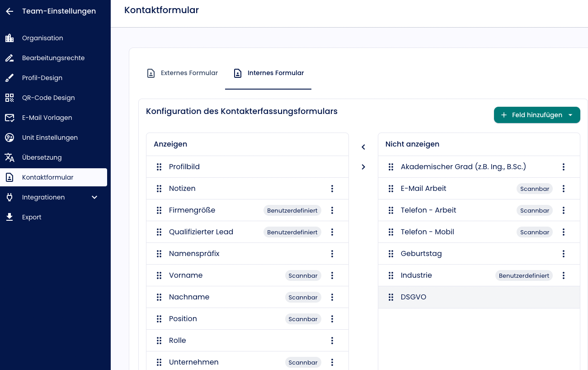
Task: Open options menu for Rolle
Action: point(332,341)
